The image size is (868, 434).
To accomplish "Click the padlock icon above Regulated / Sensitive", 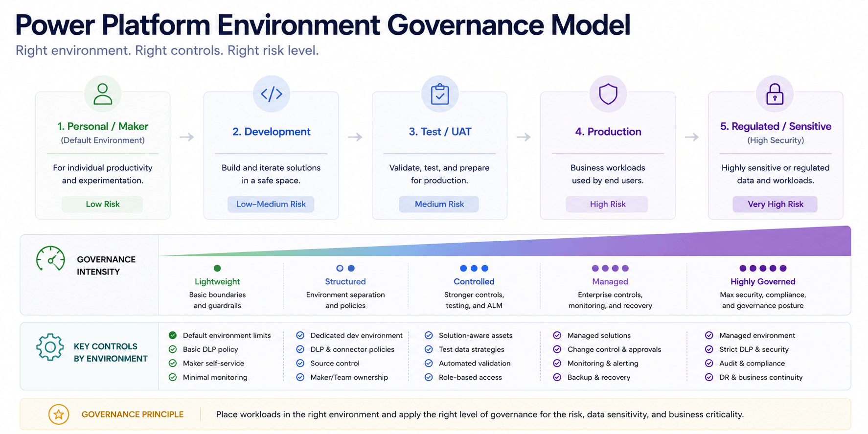I will point(775,94).
